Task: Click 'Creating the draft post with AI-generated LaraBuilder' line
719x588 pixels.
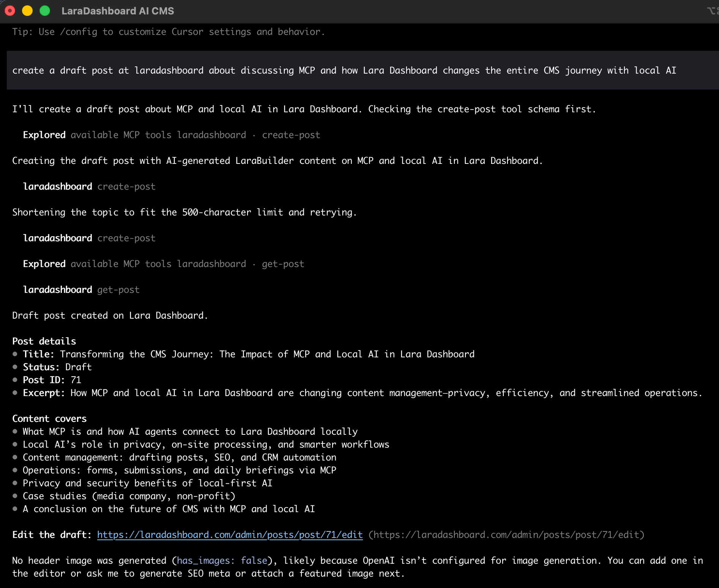Action: pyautogui.click(x=278, y=160)
